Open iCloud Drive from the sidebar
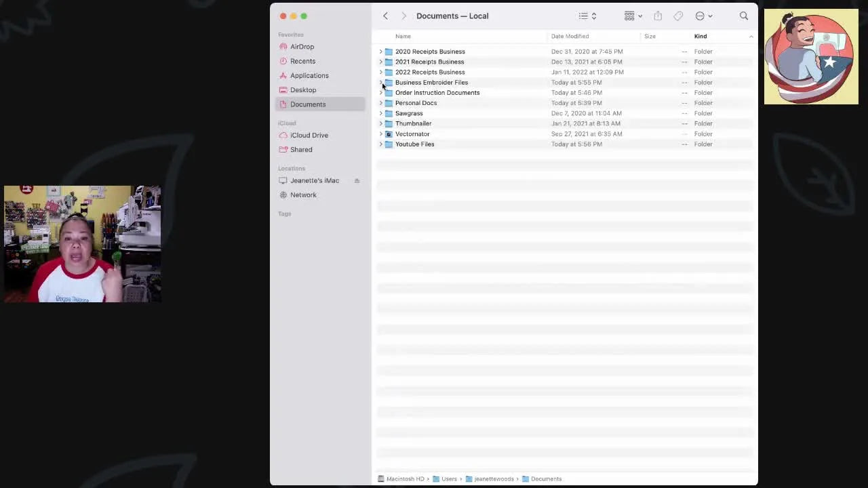This screenshot has width=868, height=488. [x=309, y=135]
